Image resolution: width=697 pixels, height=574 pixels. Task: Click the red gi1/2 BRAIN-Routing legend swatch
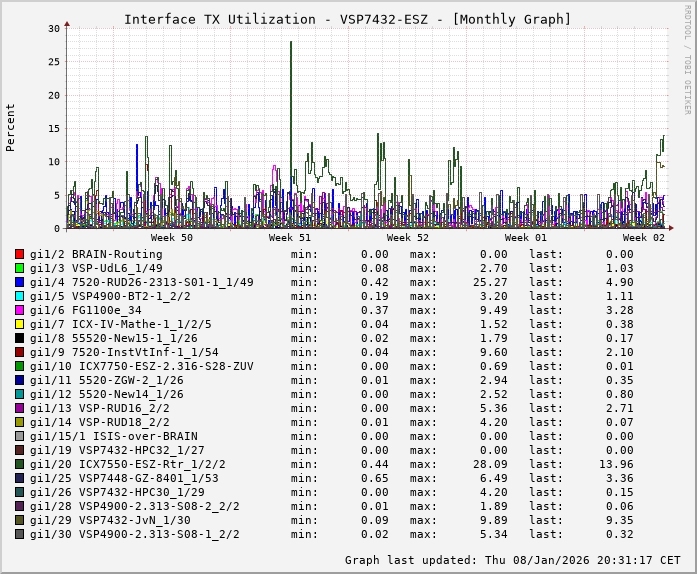coord(19,254)
